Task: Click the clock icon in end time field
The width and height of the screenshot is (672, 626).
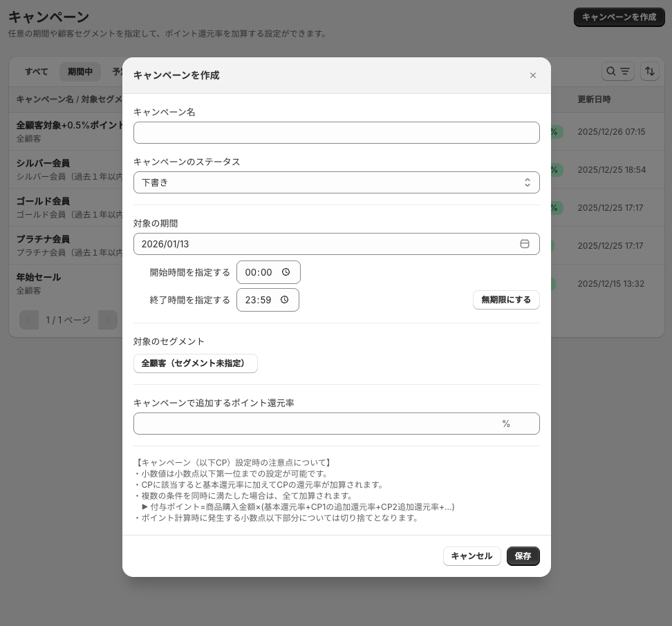Action: [x=285, y=300]
